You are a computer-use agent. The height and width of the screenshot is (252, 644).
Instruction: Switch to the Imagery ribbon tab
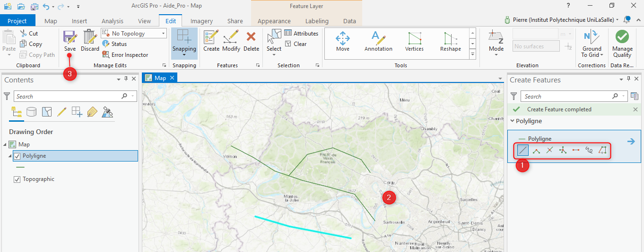[201, 21]
